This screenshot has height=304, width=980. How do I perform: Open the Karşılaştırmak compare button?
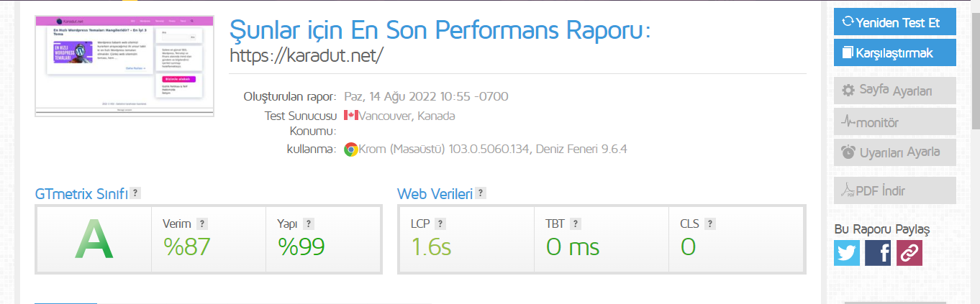coord(895,52)
